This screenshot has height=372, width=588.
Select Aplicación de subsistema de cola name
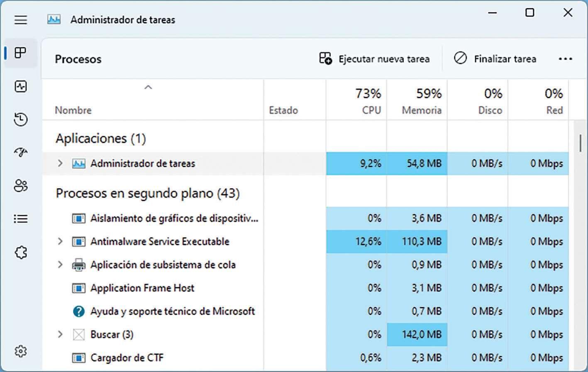click(x=163, y=265)
